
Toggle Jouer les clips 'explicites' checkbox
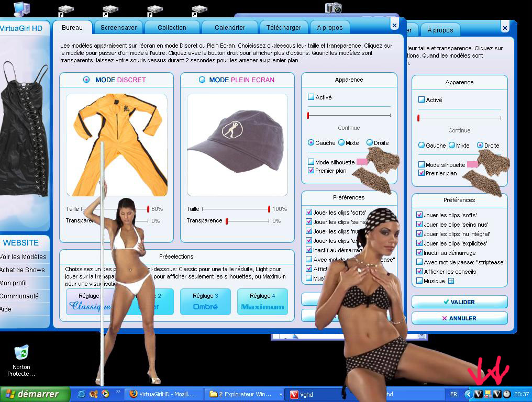pyautogui.click(x=419, y=243)
